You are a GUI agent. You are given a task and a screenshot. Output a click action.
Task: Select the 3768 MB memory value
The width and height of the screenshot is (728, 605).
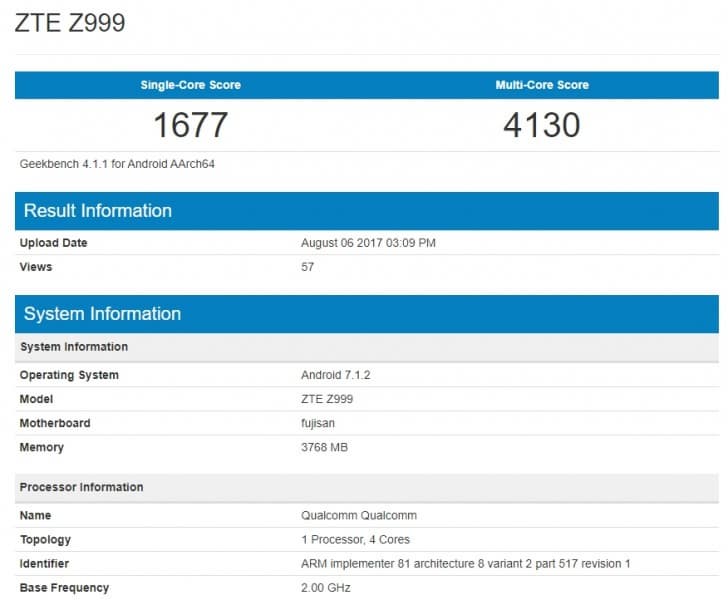click(x=324, y=448)
